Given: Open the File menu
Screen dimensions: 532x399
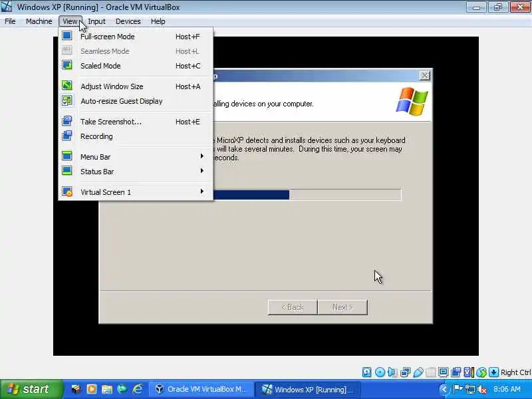Looking at the screenshot, I should pos(10,21).
